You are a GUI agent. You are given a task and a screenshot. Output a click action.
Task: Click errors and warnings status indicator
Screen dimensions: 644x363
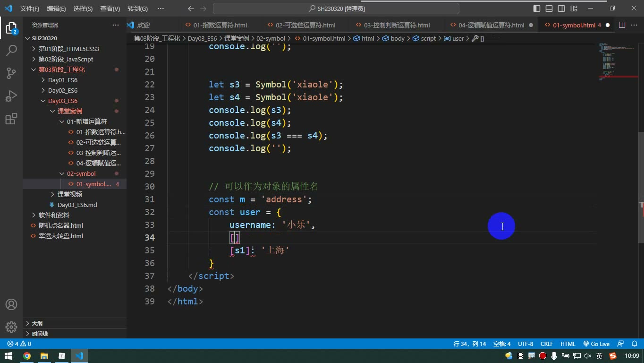(x=19, y=344)
